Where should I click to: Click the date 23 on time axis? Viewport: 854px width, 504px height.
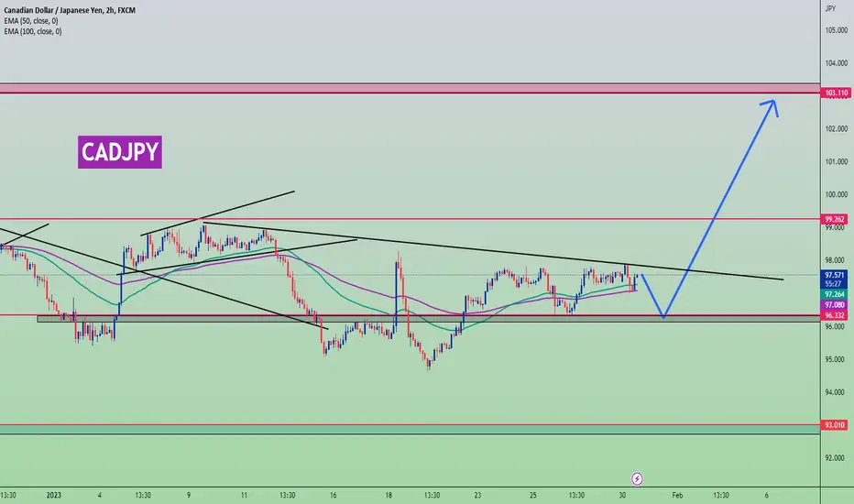(x=477, y=495)
